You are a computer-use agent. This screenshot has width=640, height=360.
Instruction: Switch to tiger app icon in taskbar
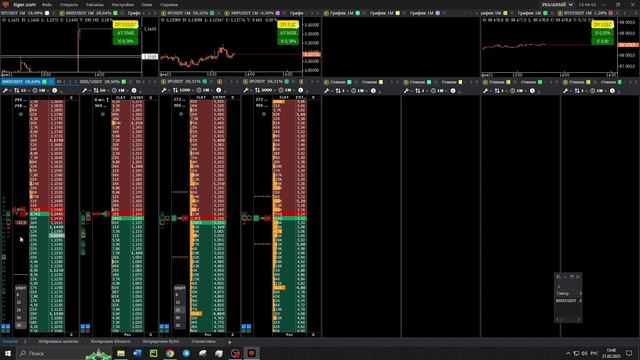(251, 353)
